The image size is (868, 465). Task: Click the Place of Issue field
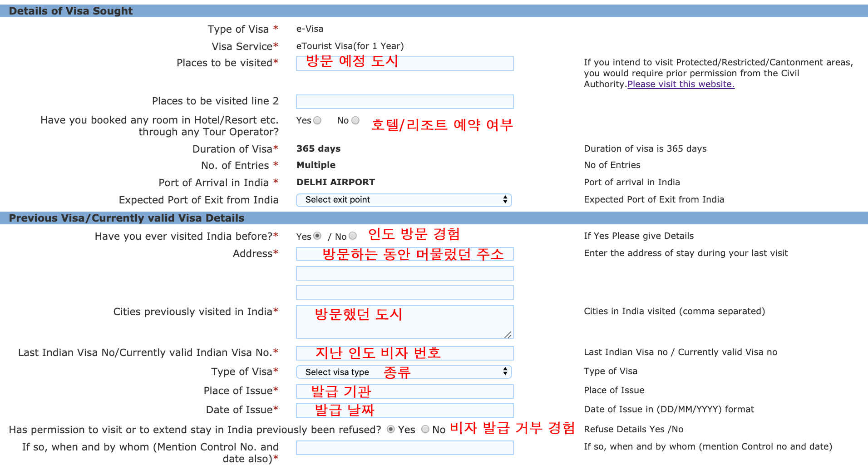click(x=405, y=391)
